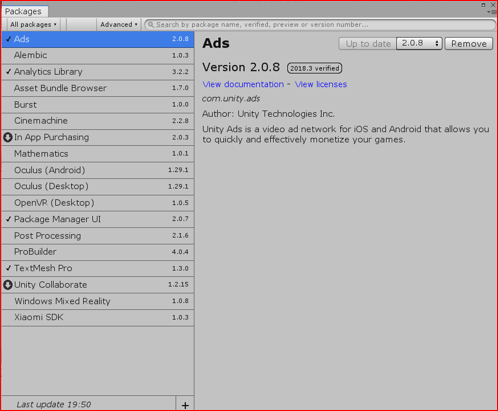Click the checkmark next to TextMesh Pro

(x=8, y=268)
